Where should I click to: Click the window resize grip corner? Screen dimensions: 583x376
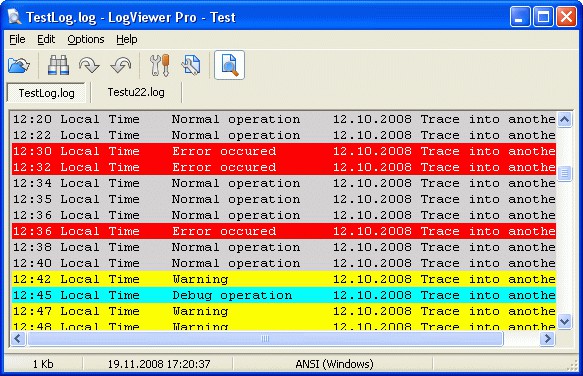[x=573, y=366]
